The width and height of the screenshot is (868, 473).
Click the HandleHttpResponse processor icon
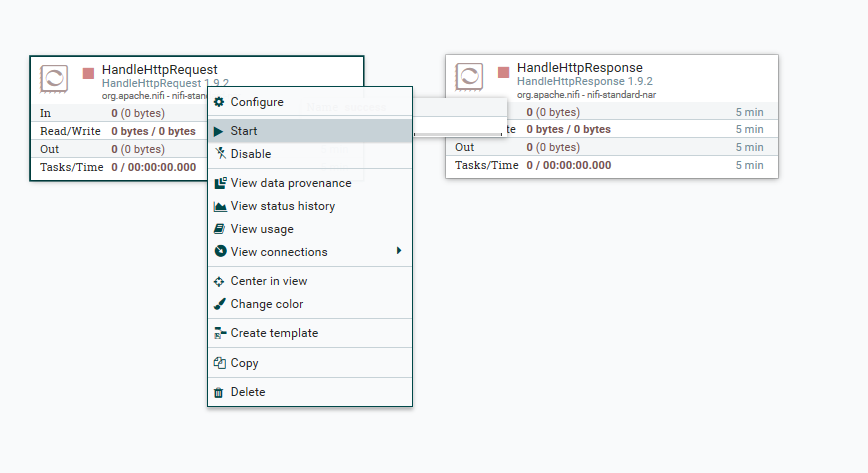[x=469, y=76]
